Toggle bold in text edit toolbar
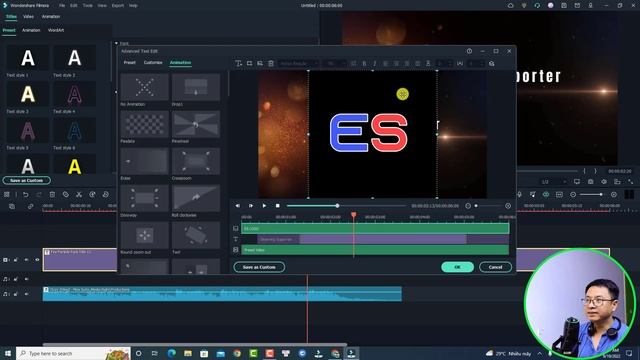 (x=364, y=64)
